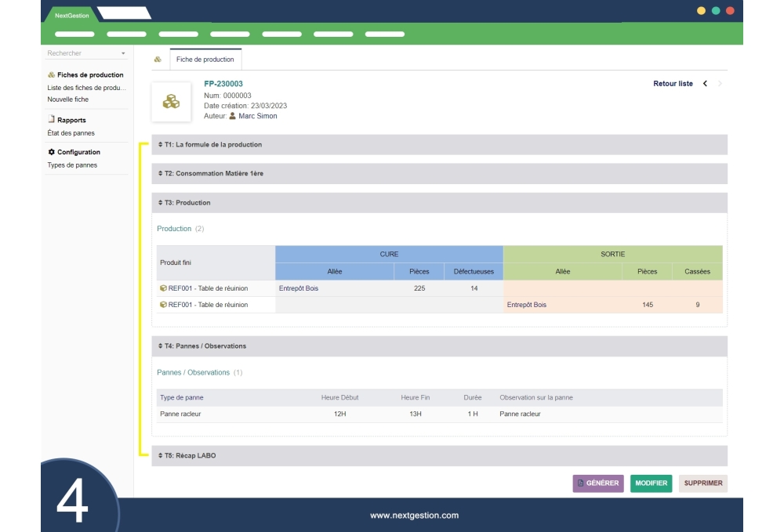
Task: Click the Retour liste link
Action: pos(673,84)
